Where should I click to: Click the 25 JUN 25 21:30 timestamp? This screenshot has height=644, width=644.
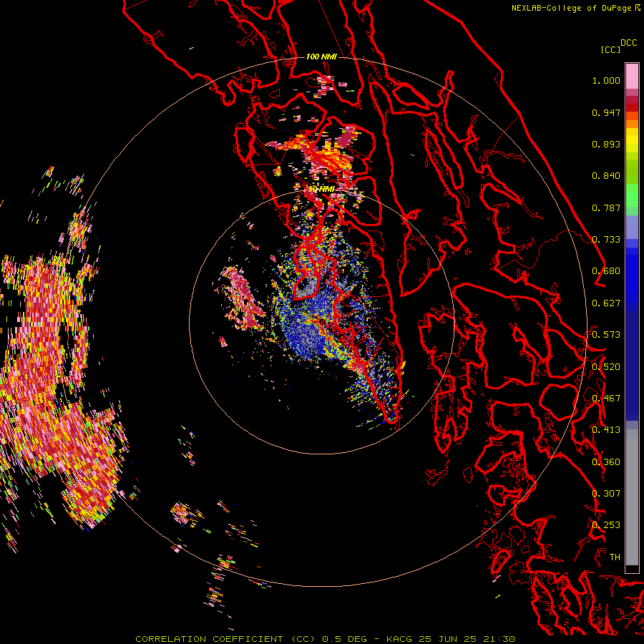click(467, 639)
